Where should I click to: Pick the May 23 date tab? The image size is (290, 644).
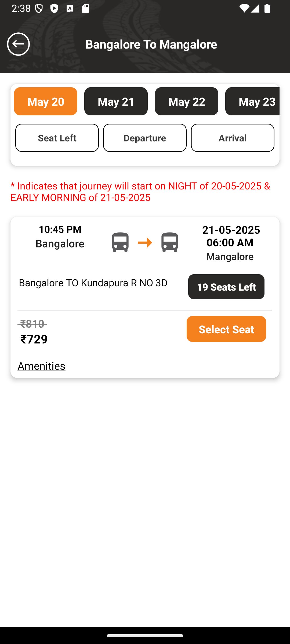252,101
